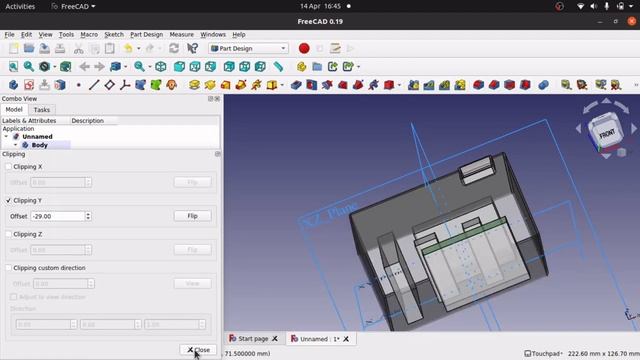Flip the Clipping Y direction
This screenshot has height=360, width=640.
click(x=193, y=216)
